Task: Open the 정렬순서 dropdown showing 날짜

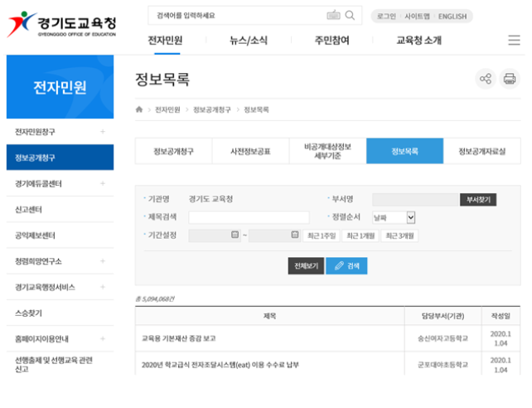Action: pos(394,217)
